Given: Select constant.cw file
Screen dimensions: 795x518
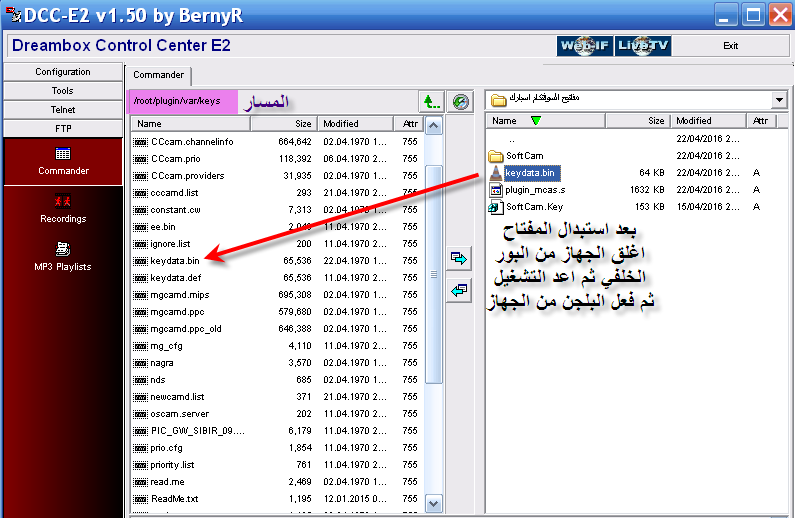Looking at the screenshot, I should (175, 210).
